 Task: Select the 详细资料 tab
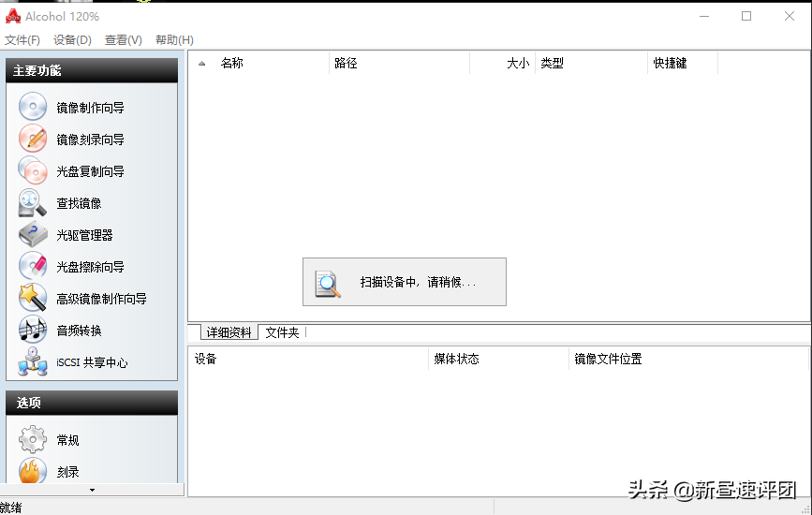229,332
